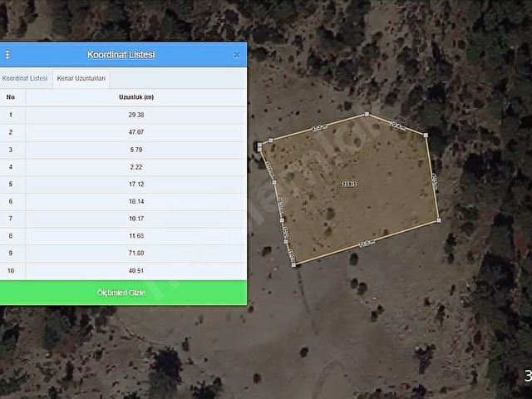Select the topmost vertex handle of the parcel
The width and height of the screenshot is (532, 399).
coord(367,114)
